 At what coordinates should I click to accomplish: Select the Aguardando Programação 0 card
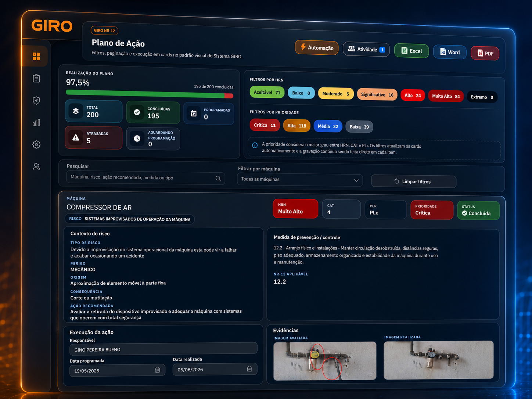[x=153, y=139]
